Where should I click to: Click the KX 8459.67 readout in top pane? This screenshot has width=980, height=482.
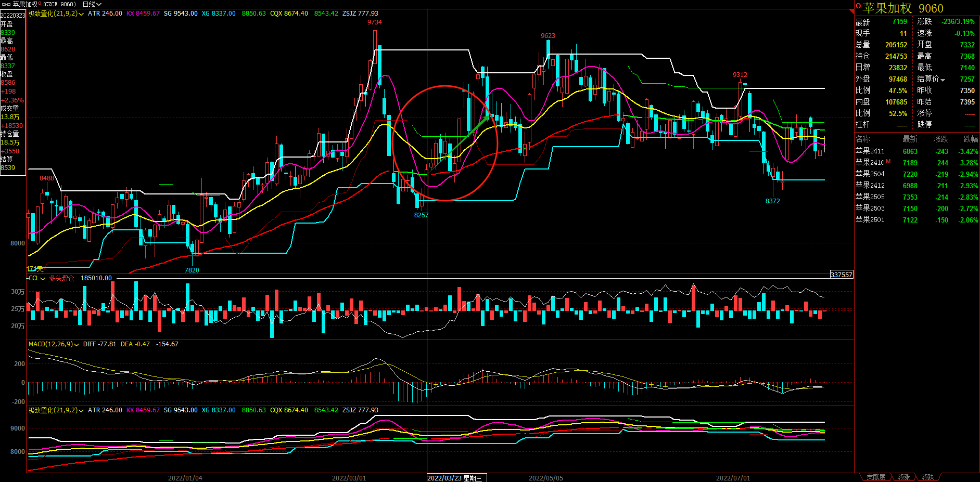(143, 14)
